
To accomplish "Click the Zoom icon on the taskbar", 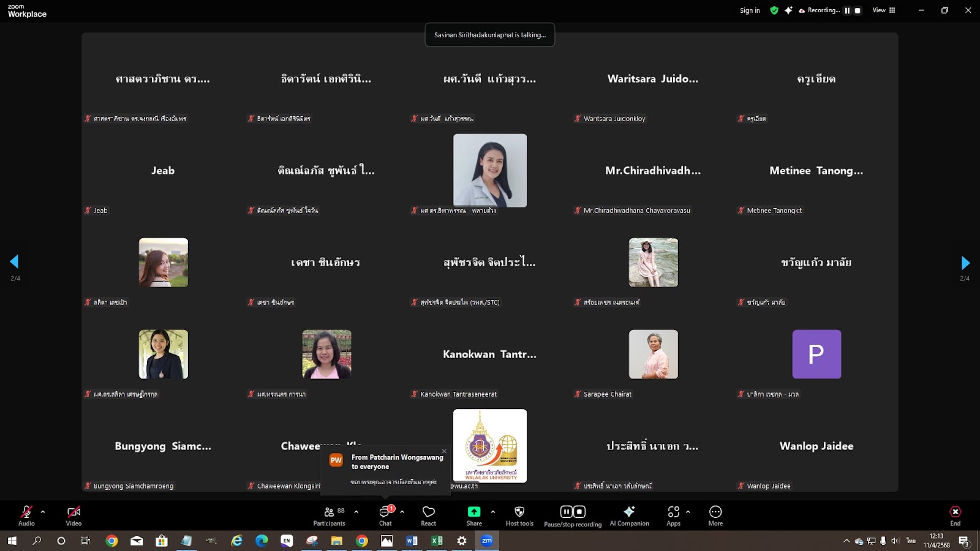I will (487, 541).
